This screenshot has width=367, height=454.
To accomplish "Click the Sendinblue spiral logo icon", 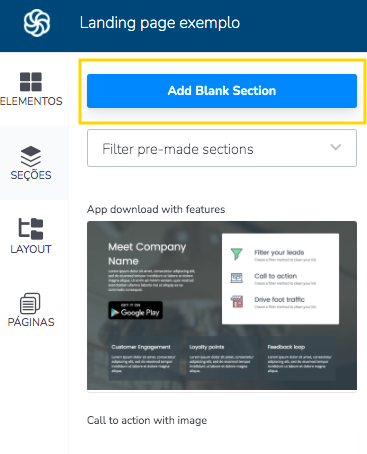I will coord(37,23).
